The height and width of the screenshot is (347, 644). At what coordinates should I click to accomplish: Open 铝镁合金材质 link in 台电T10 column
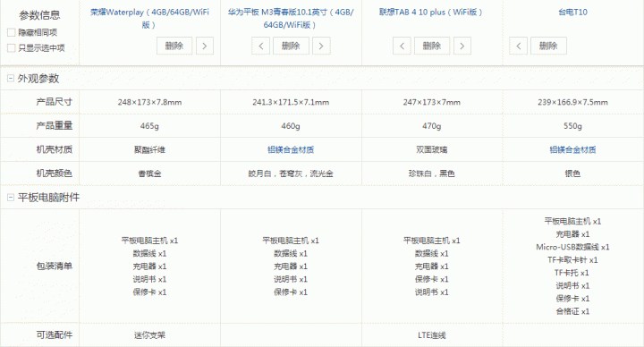pos(572,150)
